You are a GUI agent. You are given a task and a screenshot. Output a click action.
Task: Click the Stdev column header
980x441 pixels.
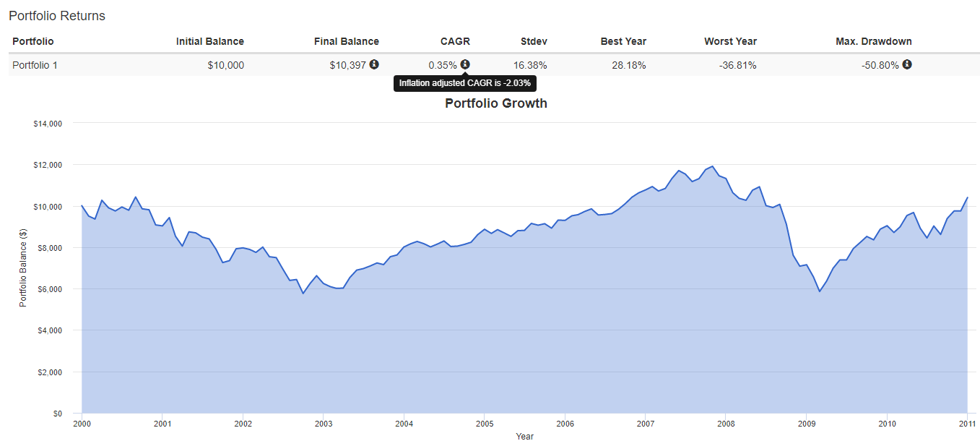tap(534, 41)
